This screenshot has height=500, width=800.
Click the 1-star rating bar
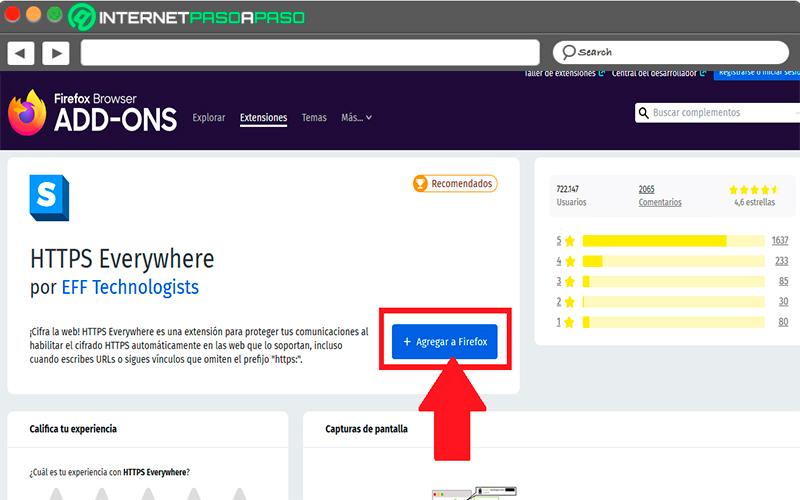673,322
